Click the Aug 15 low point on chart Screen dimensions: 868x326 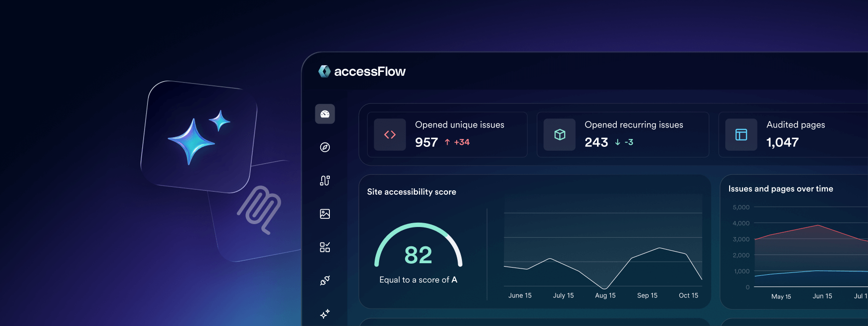604,288
